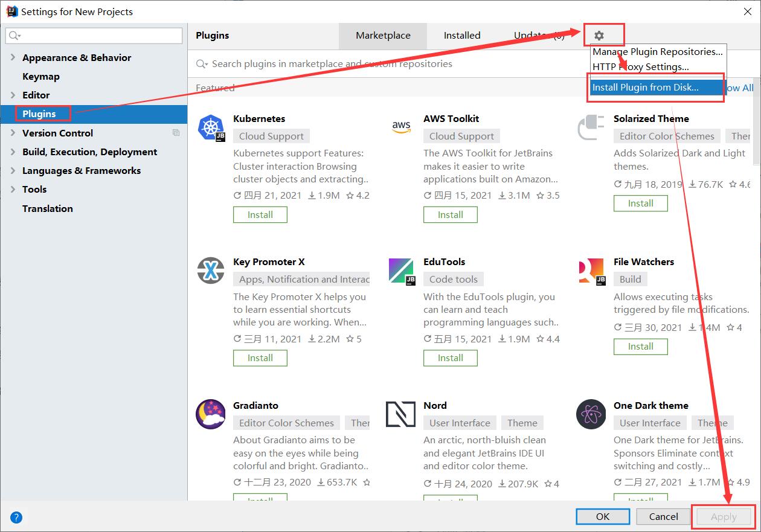Install the Solarized Theme plugin
The width and height of the screenshot is (761, 532).
[641, 204]
